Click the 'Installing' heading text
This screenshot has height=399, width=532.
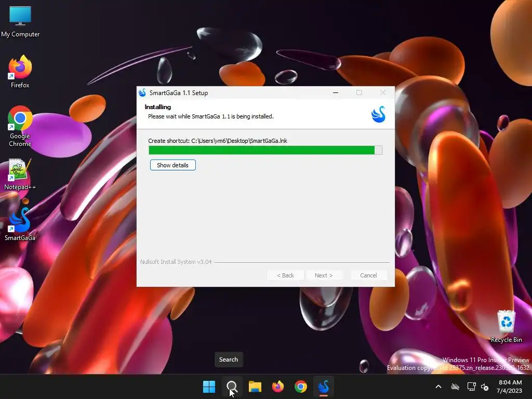tap(158, 107)
